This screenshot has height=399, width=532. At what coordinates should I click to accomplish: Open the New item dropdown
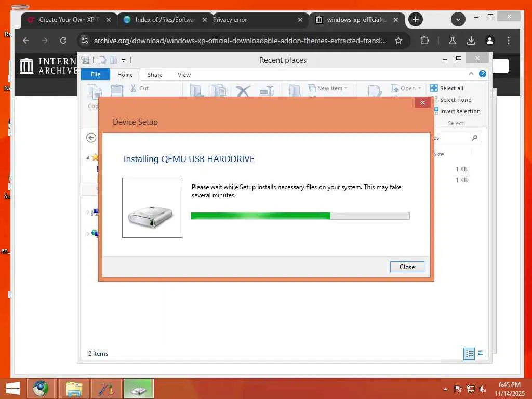click(x=327, y=88)
